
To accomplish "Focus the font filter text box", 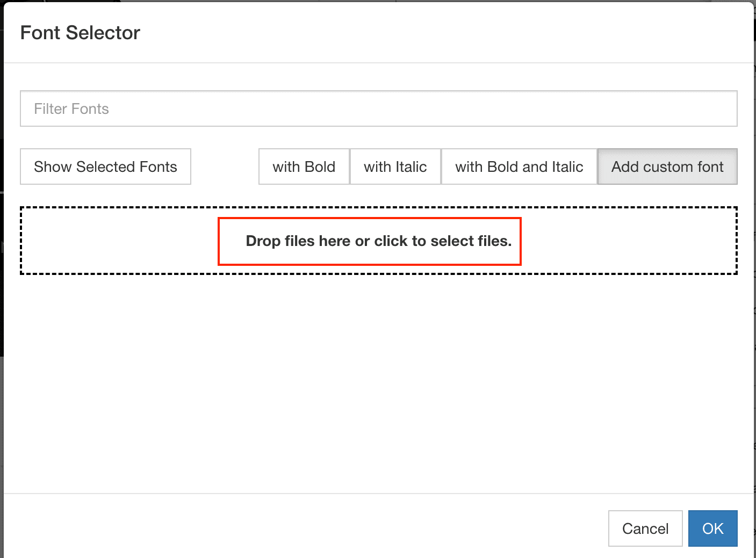I will (x=378, y=108).
